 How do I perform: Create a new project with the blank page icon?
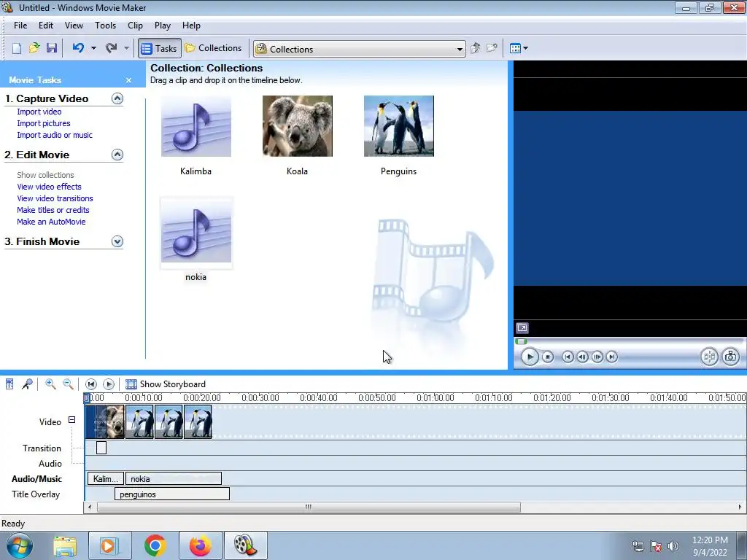coord(17,48)
